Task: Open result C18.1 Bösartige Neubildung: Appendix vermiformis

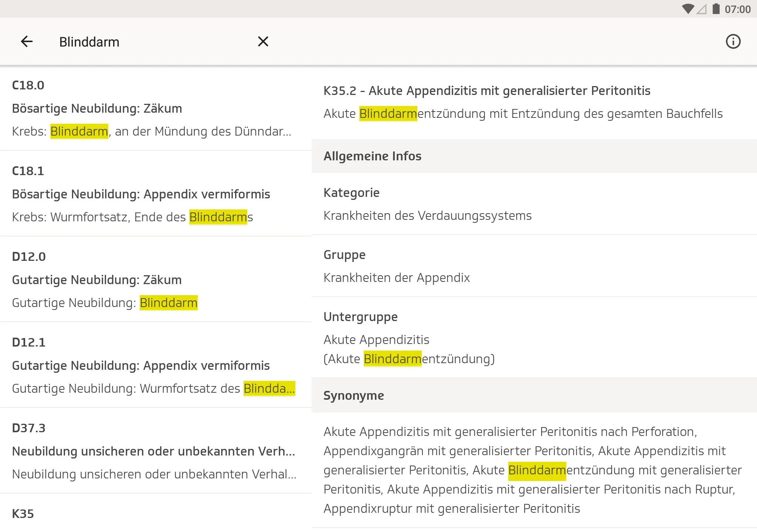Action: tap(156, 194)
